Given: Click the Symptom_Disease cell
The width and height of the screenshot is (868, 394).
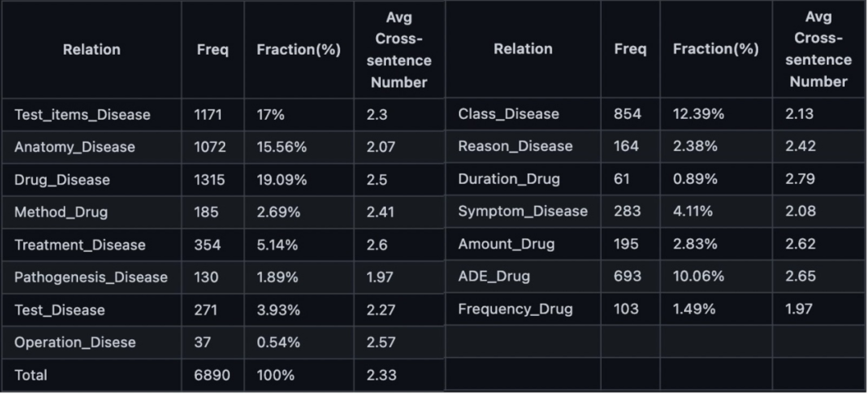Looking at the screenshot, I should [522, 211].
